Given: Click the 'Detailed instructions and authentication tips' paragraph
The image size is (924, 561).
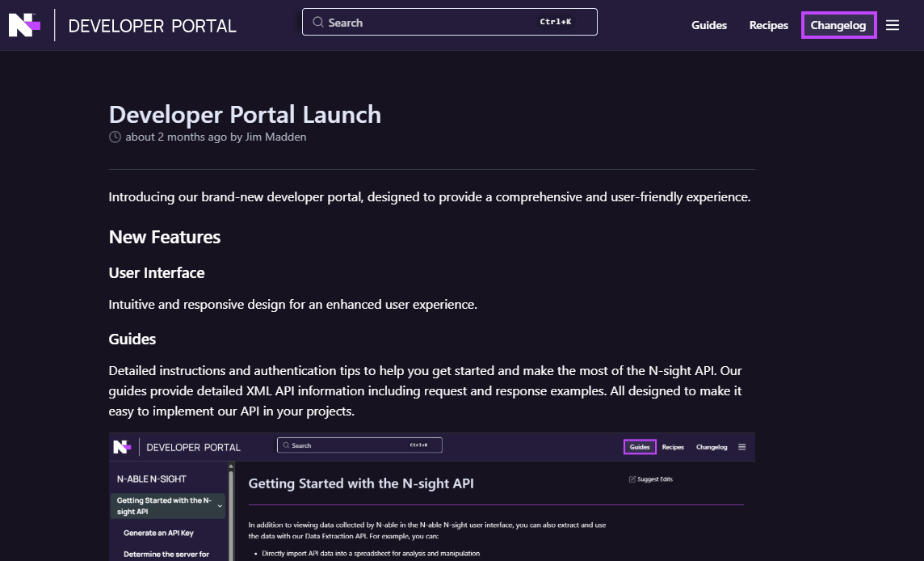Looking at the screenshot, I should point(426,391).
